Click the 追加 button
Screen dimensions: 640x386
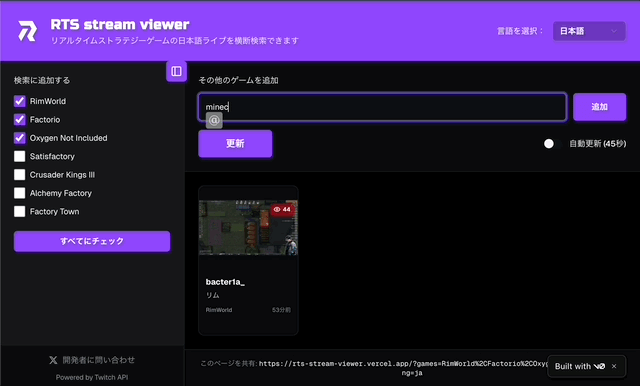(599, 107)
